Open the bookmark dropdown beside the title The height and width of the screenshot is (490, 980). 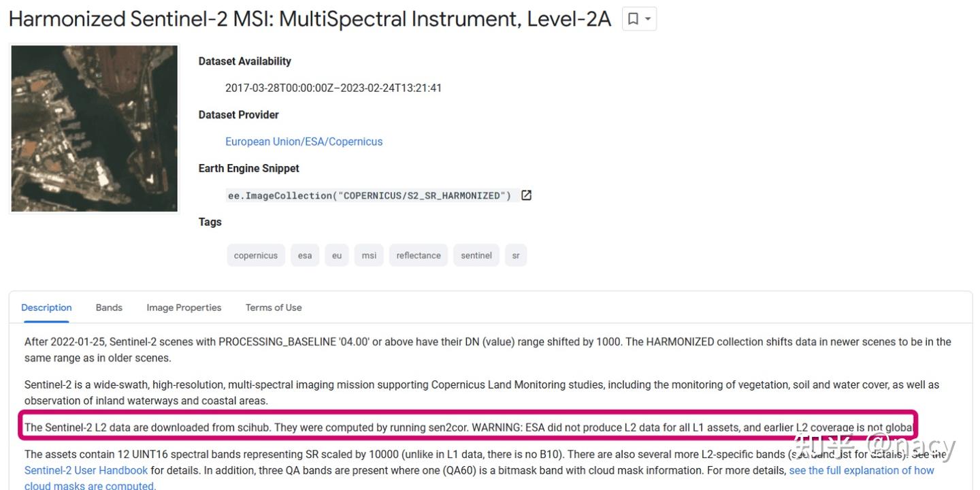pyautogui.click(x=639, y=19)
